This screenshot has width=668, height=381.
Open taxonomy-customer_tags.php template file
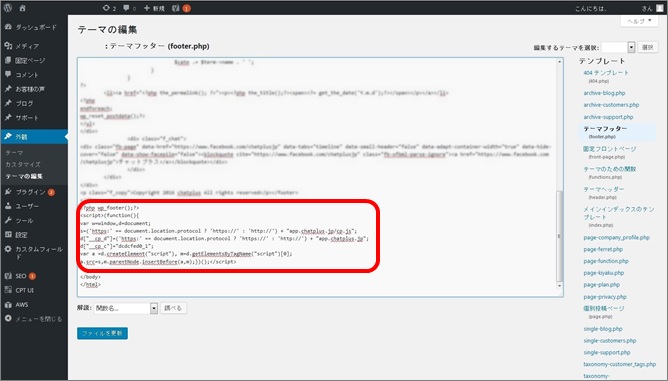tap(619, 364)
